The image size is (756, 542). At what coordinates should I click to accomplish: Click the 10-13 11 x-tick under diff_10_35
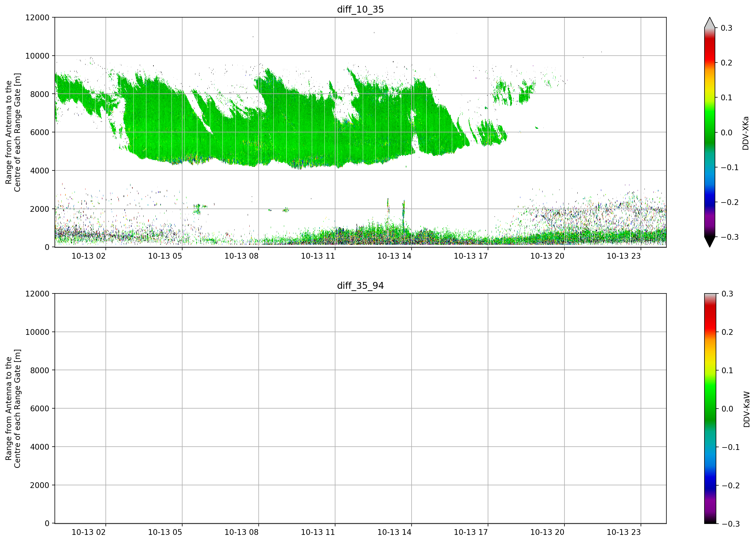318,256
